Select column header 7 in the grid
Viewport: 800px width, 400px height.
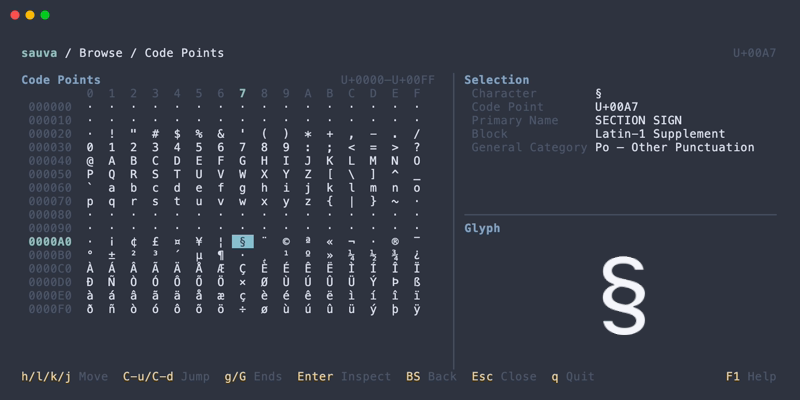click(242, 93)
